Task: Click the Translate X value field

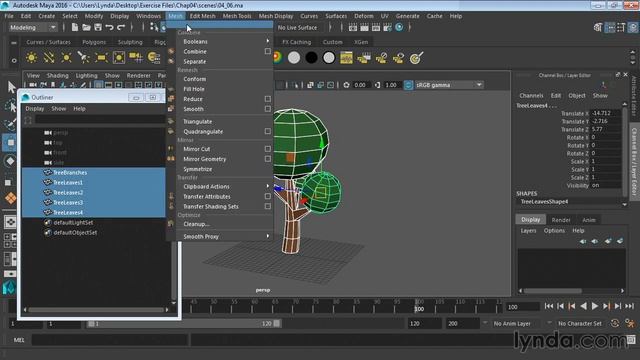Action: click(605, 113)
